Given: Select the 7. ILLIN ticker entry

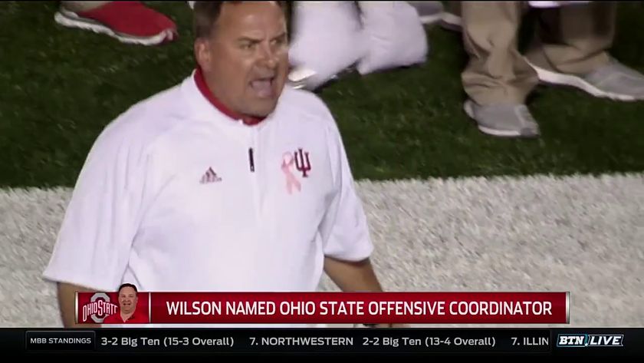Looking at the screenshot, I should tap(530, 342).
